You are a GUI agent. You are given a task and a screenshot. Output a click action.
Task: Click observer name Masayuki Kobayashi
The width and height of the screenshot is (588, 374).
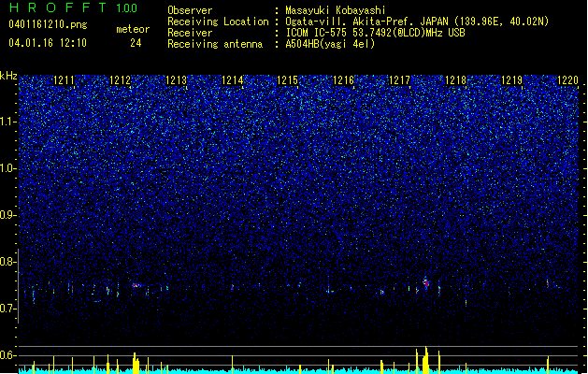point(336,10)
